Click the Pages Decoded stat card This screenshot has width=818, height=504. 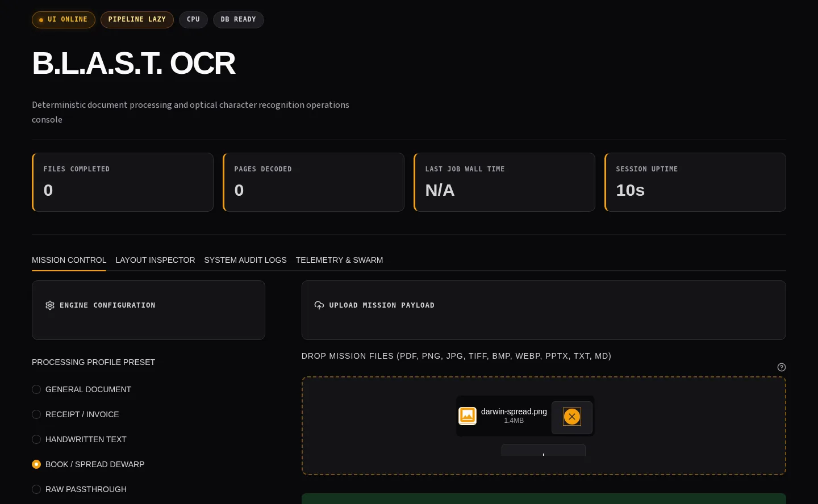coord(314,182)
